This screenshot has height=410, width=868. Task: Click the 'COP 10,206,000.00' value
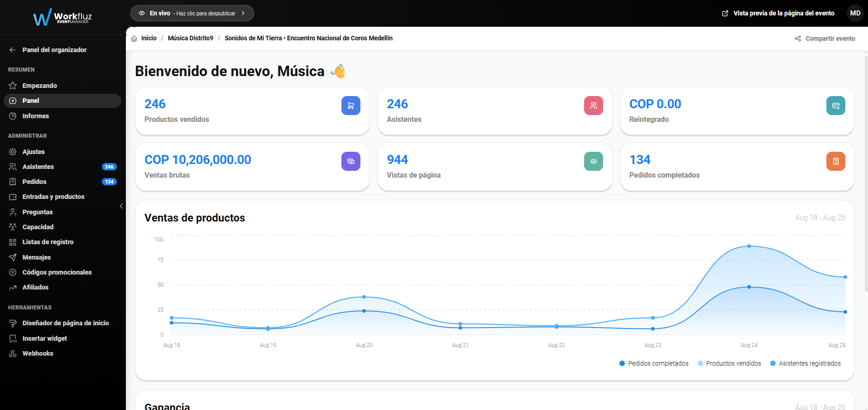(198, 159)
